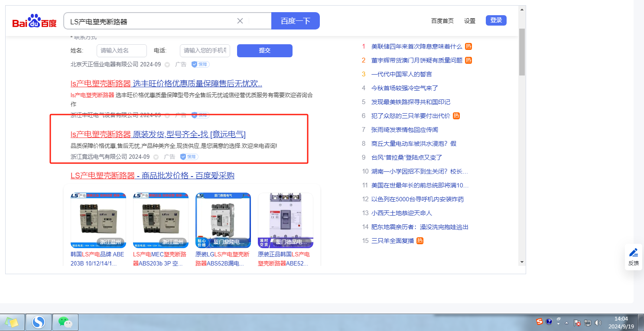Click the 保障 badge beside 浙江竟远电气有限公司

[x=189, y=157]
